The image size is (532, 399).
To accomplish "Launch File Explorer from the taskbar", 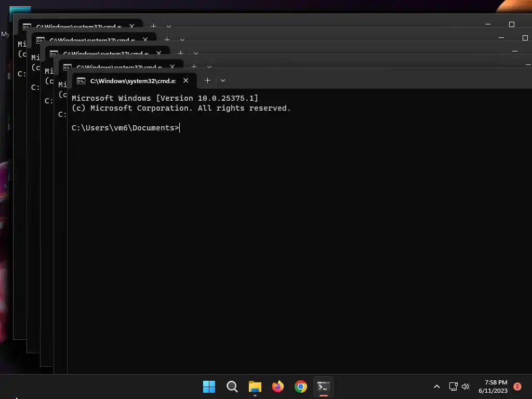I will click(x=255, y=387).
